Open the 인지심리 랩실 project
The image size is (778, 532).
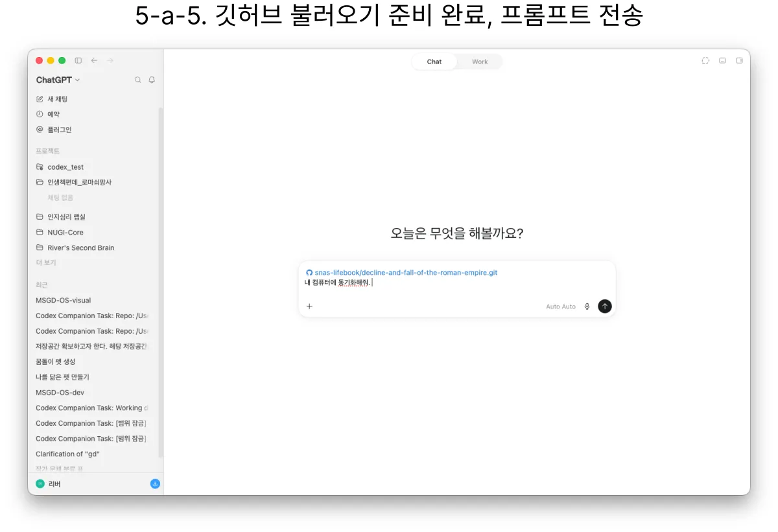tap(60, 216)
